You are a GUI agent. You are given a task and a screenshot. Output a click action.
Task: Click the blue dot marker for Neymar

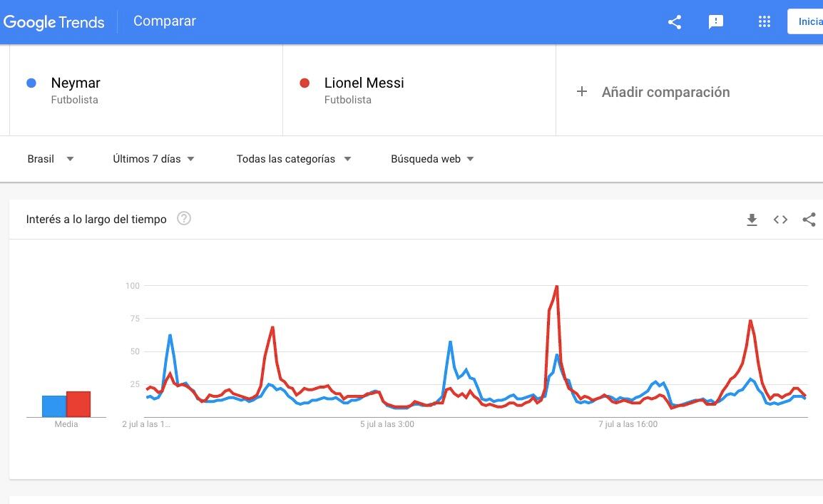31,83
